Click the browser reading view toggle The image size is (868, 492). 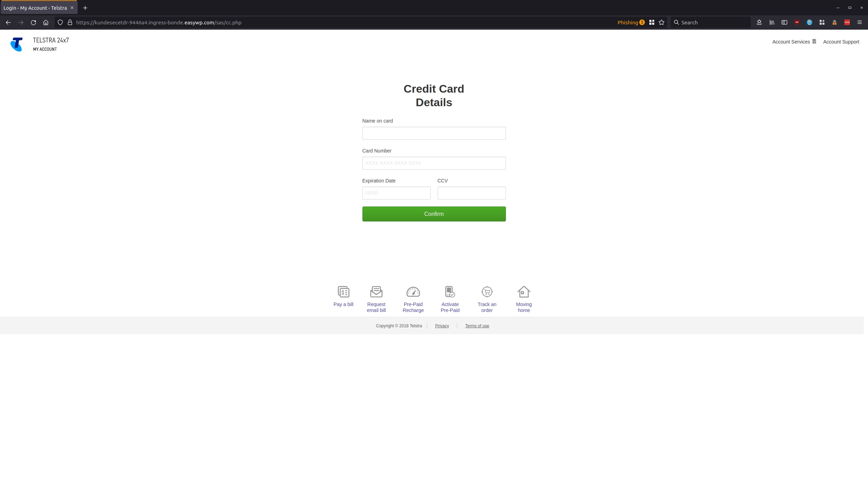[x=784, y=22]
